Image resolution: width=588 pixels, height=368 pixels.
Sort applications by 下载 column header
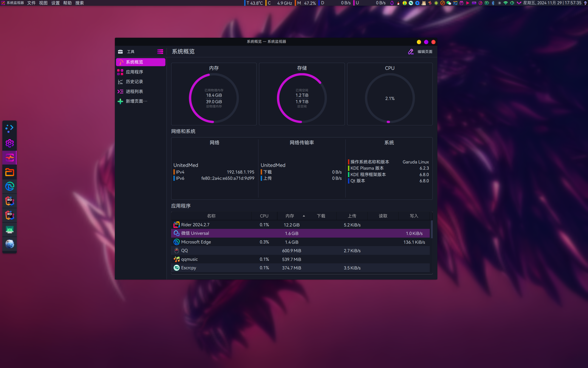[321, 216]
